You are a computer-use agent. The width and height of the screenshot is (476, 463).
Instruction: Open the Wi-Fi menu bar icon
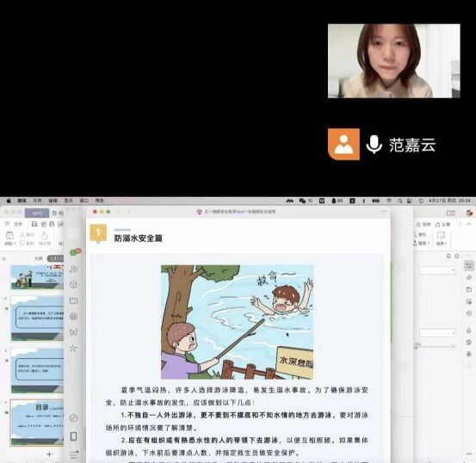(x=389, y=201)
